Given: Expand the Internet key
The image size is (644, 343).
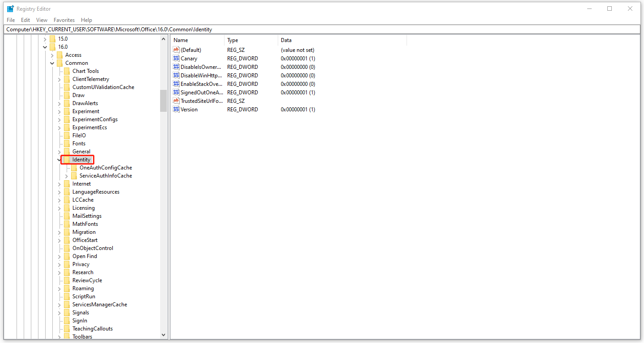Looking at the screenshot, I should pyautogui.click(x=59, y=184).
